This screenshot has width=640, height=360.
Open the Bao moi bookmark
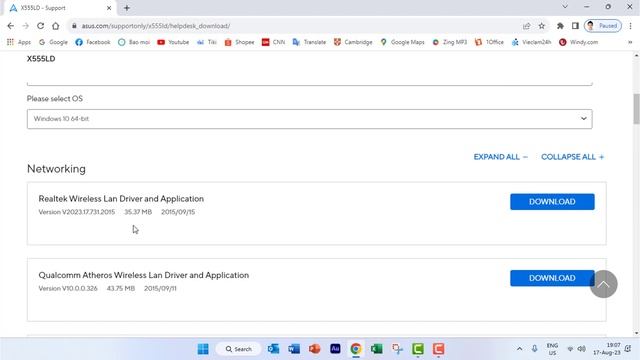[x=134, y=42]
